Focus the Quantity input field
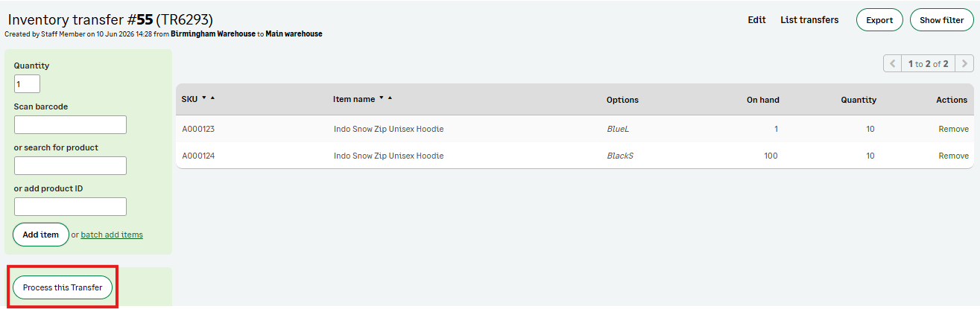980x309 pixels. tap(27, 83)
